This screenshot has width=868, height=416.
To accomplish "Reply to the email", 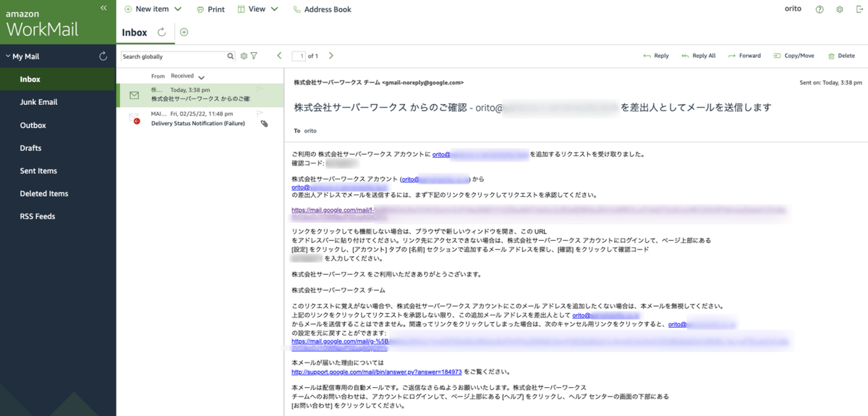I will (655, 56).
